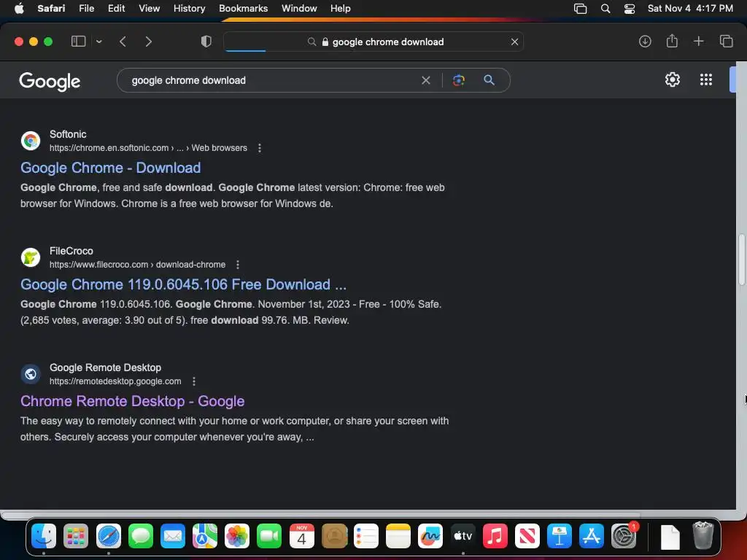Screen dimensions: 747x560
Task: Open the Safari menu
Action: coord(51,8)
